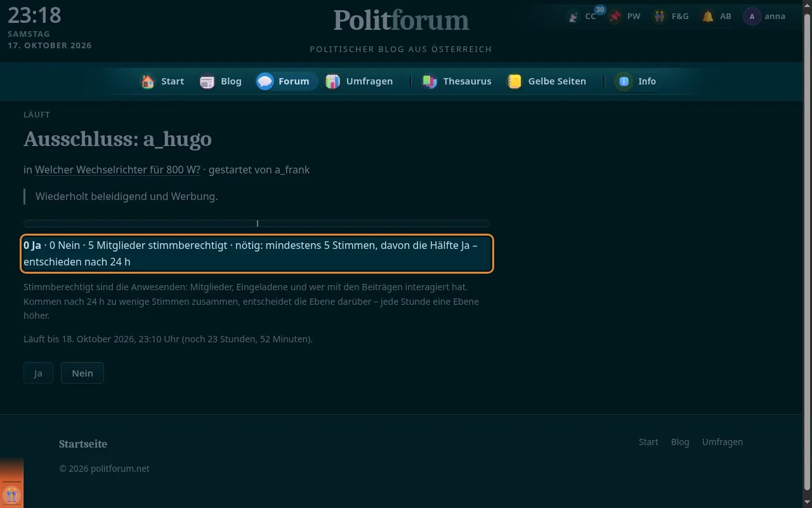
Task: Click the heading Ausschluss: a_hugo
Action: (x=117, y=139)
